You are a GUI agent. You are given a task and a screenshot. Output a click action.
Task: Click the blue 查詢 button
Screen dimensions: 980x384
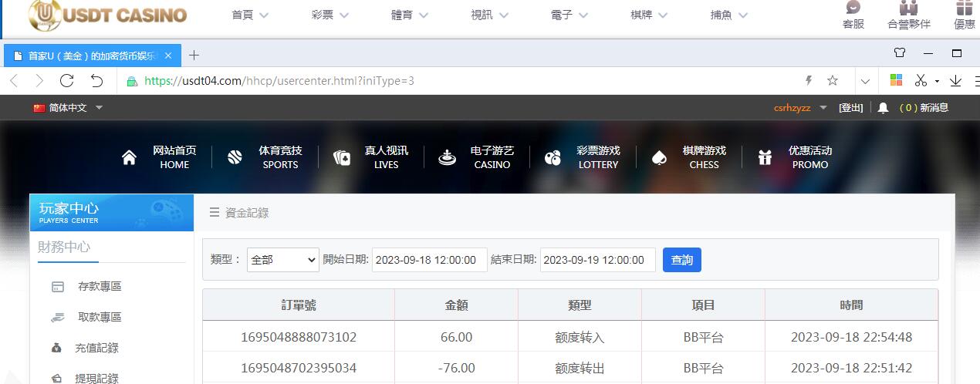point(682,260)
